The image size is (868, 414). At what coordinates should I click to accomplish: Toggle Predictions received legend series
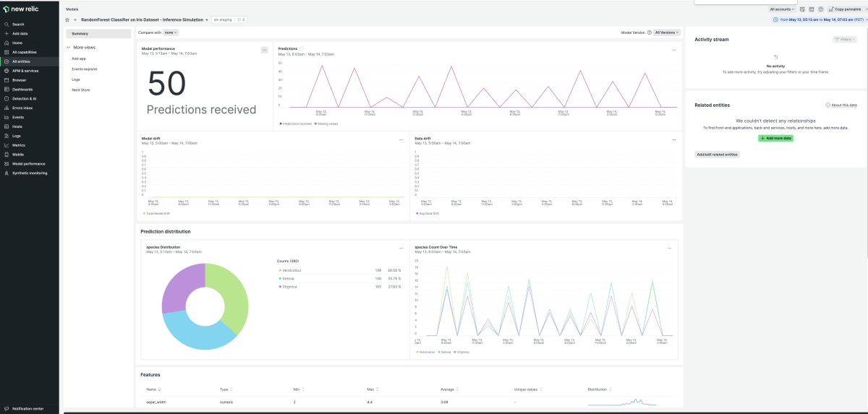[296, 124]
